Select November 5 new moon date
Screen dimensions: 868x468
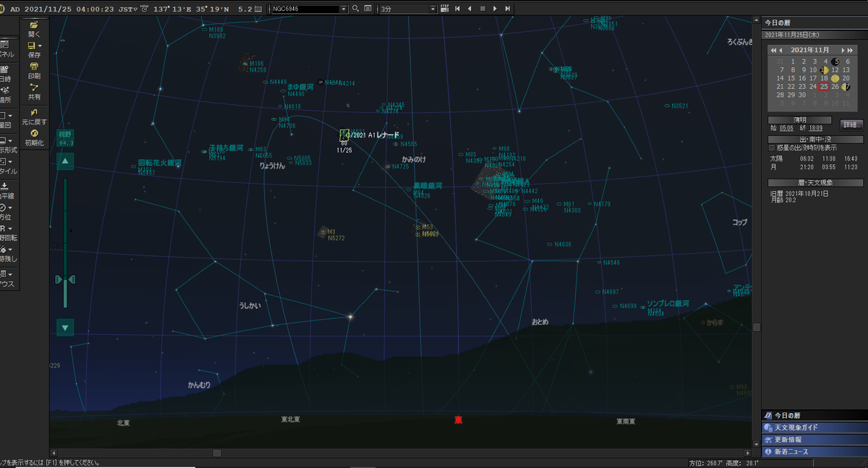pyautogui.click(x=835, y=61)
